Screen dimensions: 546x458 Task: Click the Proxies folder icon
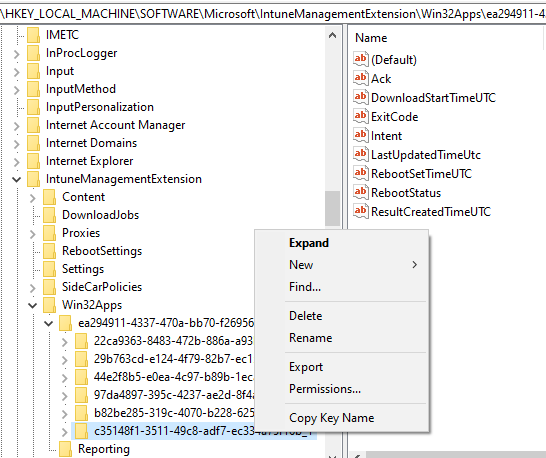pos(49,233)
